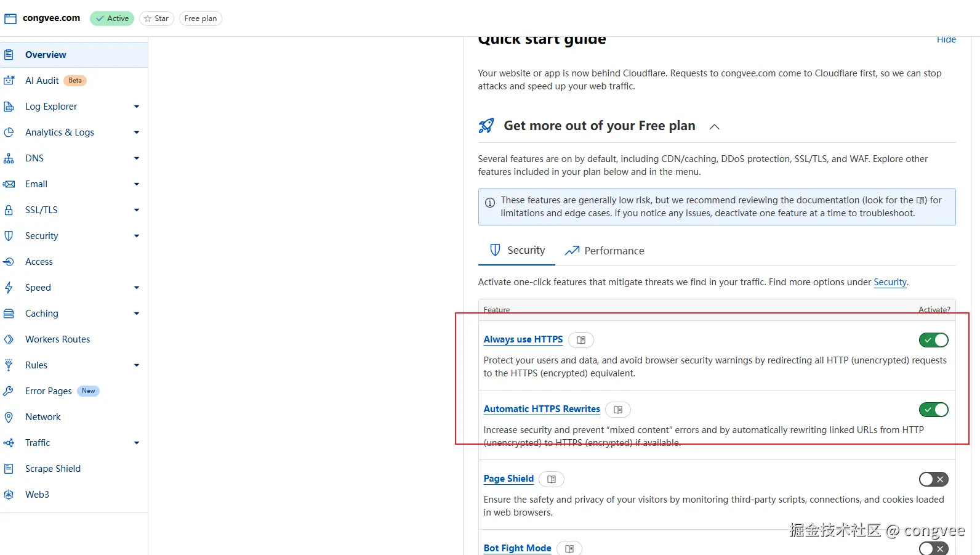Expand the Email dropdown arrow
The width and height of the screenshot is (980, 555).
click(137, 184)
